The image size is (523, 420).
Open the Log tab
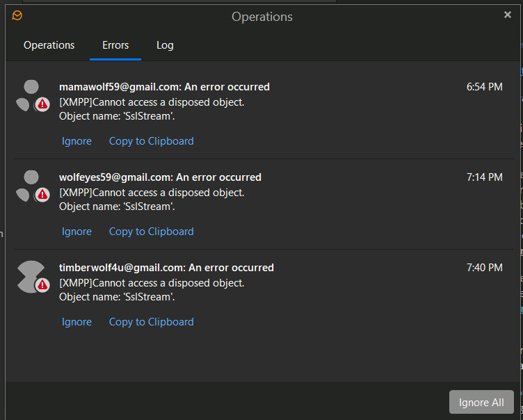[165, 45]
